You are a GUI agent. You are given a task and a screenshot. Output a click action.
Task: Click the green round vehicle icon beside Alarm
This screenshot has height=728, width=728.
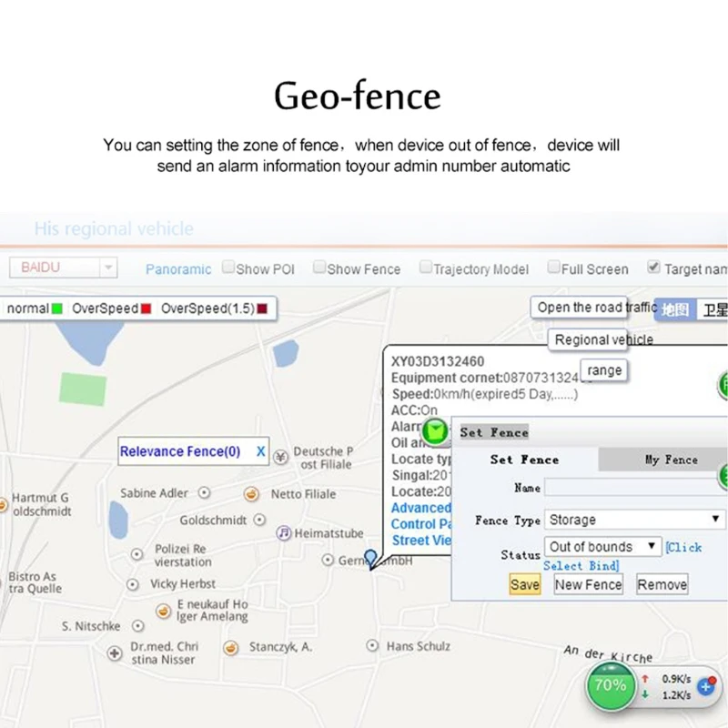(435, 431)
